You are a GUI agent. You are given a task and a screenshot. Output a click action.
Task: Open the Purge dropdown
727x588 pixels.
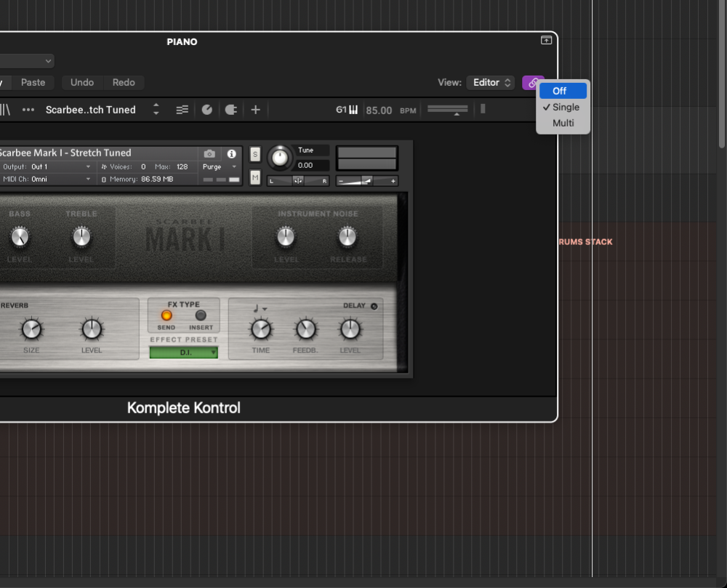coord(220,167)
